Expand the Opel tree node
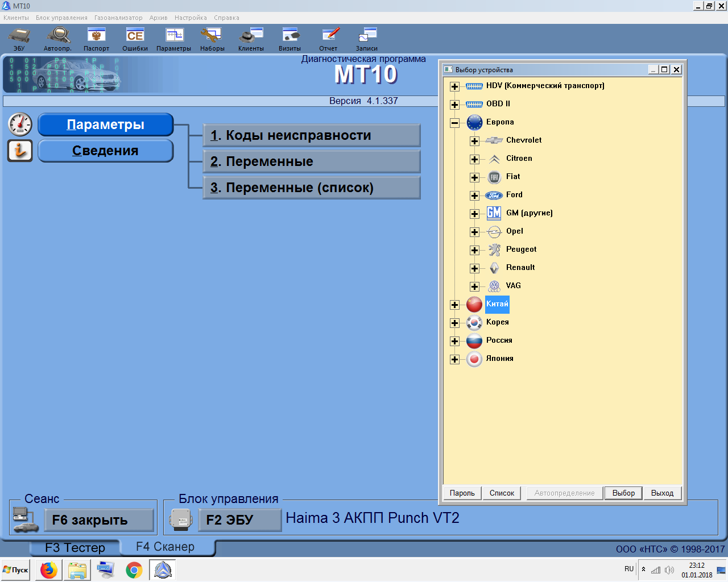Viewport: 728px width, 582px height. (474, 232)
